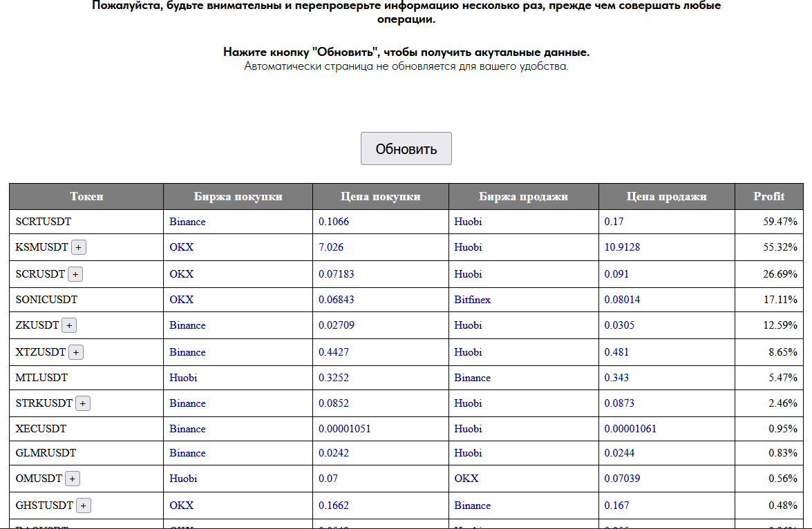Expand details for STRKUSDT row
The height and width of the screenshot is (529, 812).
point(82,403)
